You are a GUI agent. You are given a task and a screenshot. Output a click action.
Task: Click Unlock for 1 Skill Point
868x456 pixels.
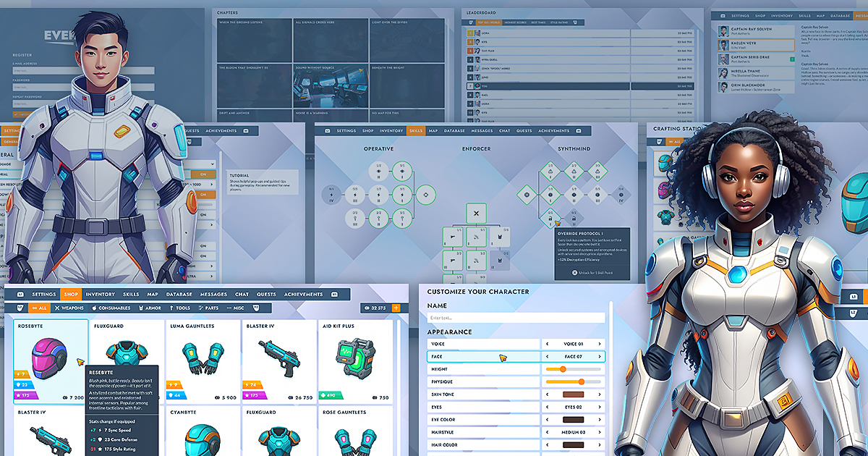point(591,273)
